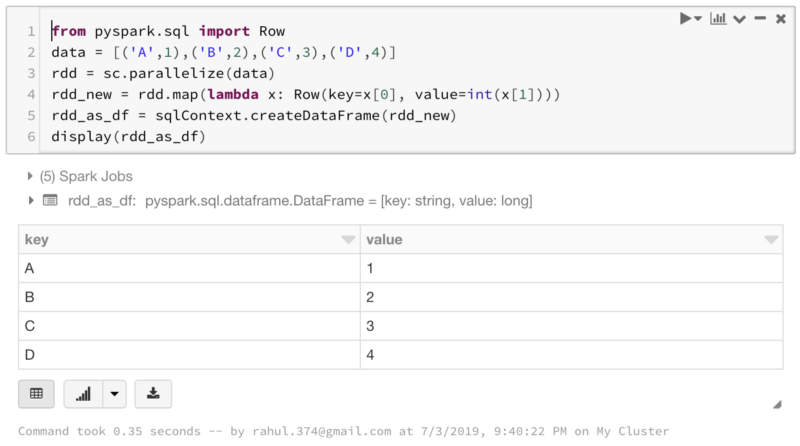This screenshot has width=800, height=446.
Task: Select the row with key C
Action: point(189,326)
